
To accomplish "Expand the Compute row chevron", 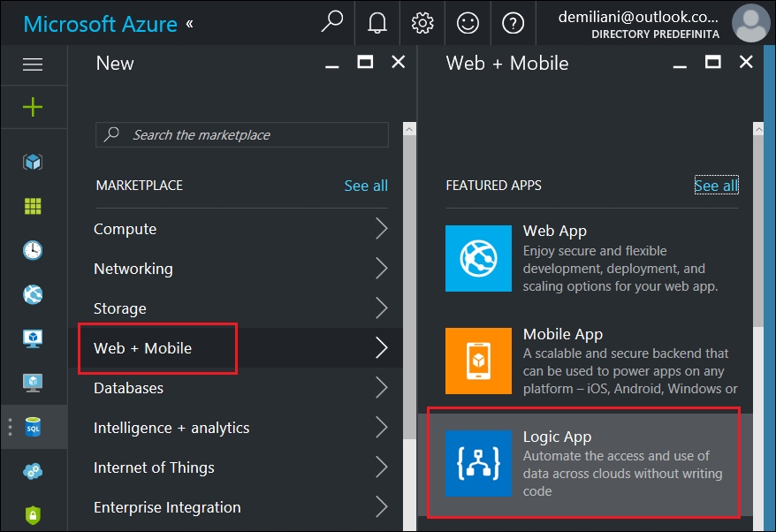I will click(381, 228).
